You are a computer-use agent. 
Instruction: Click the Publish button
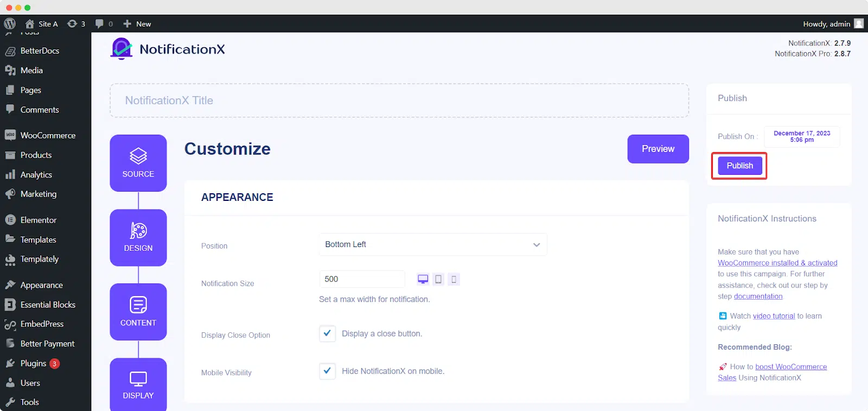pos(740,166)
